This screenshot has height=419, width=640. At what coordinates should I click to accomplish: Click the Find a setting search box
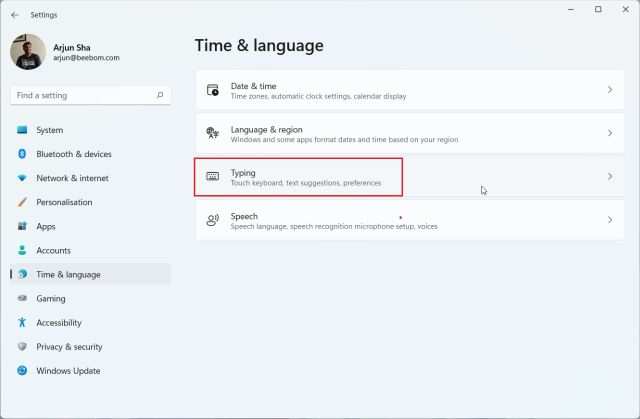tap(90, 95)
